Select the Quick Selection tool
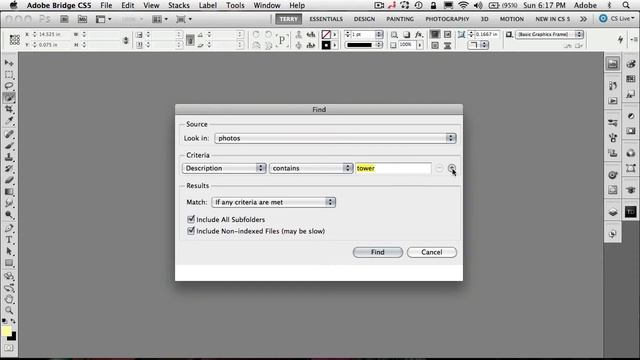This screenshot has height=360, width=640. (9, 98)
